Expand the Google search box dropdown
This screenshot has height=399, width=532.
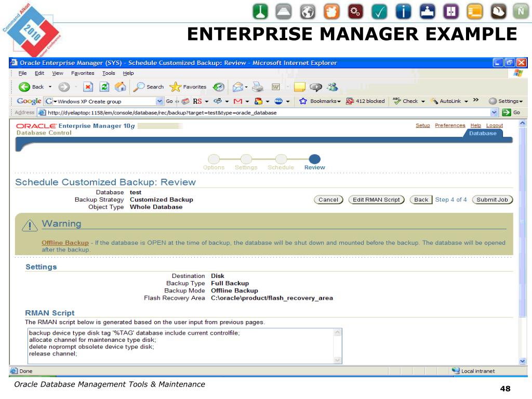coord(159,101)
